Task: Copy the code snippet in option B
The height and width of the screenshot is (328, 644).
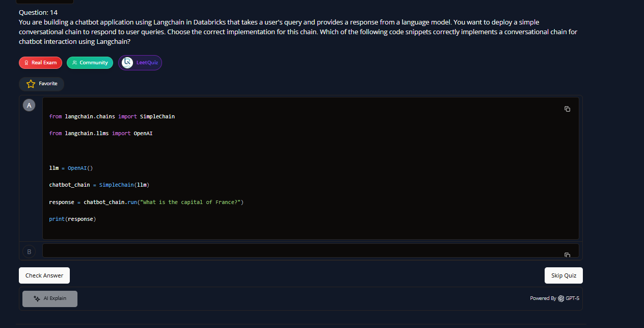Action: 567,254
